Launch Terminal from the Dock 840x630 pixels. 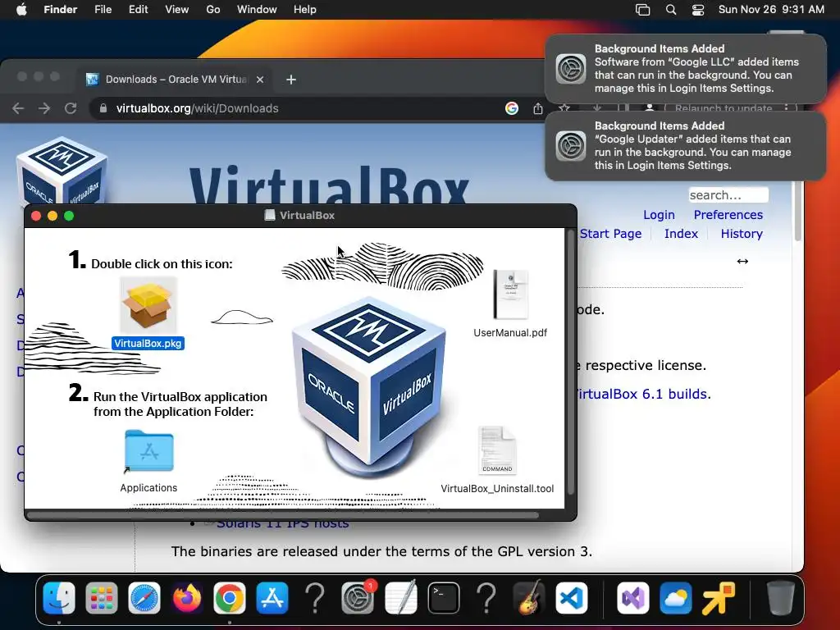pos(444,598)
